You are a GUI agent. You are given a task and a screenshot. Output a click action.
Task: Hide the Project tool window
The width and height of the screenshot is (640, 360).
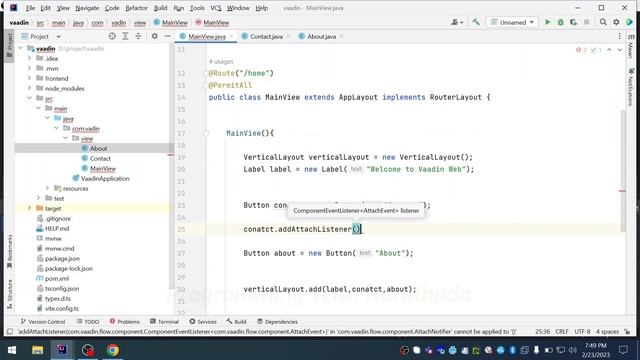(167, 36)
